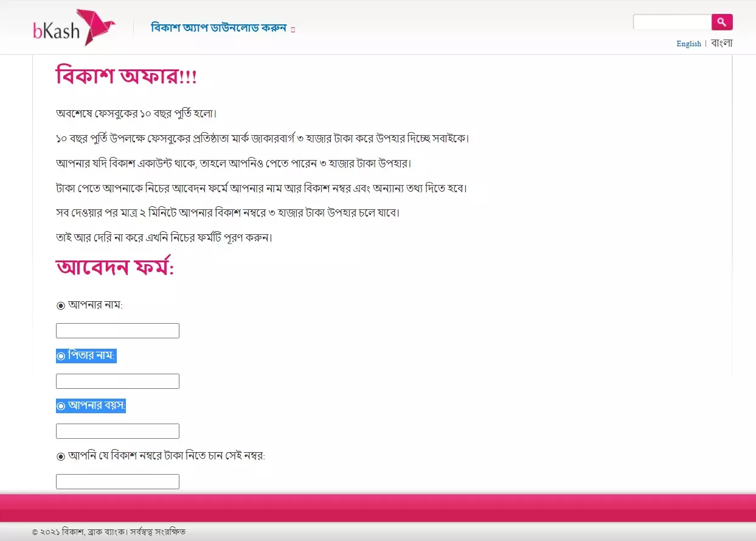Screen dimensions: 756x541
Task: Click the আপনার নাম input field
Action: [117, 331]
